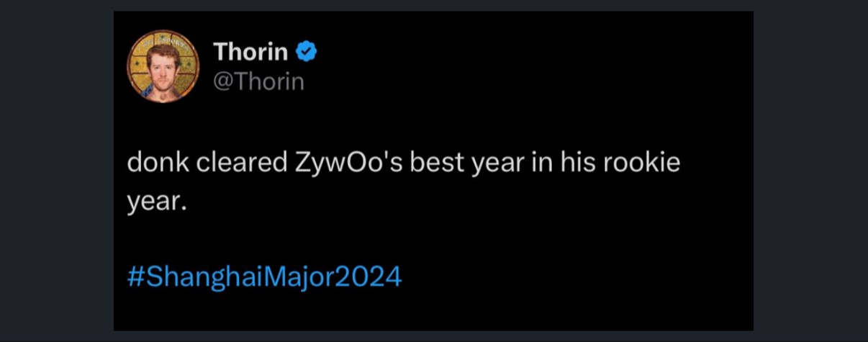868x342 pixels.
Task: Click the white checkmark inside the verified badge
Action: point(307,52)
